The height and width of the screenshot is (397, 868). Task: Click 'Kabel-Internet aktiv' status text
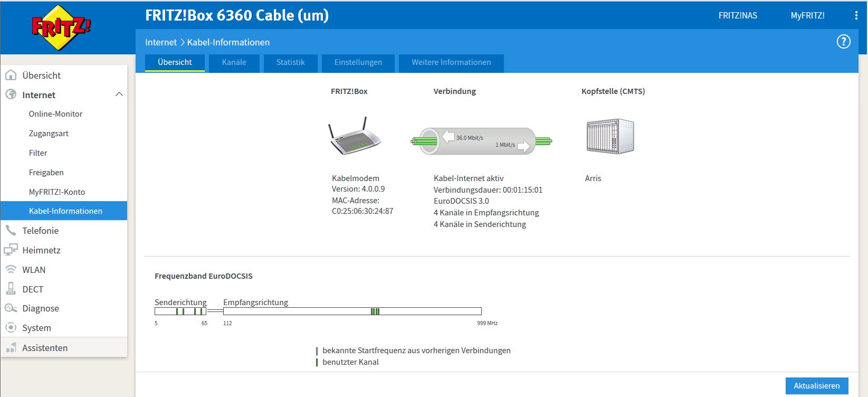tap(469, 178)
